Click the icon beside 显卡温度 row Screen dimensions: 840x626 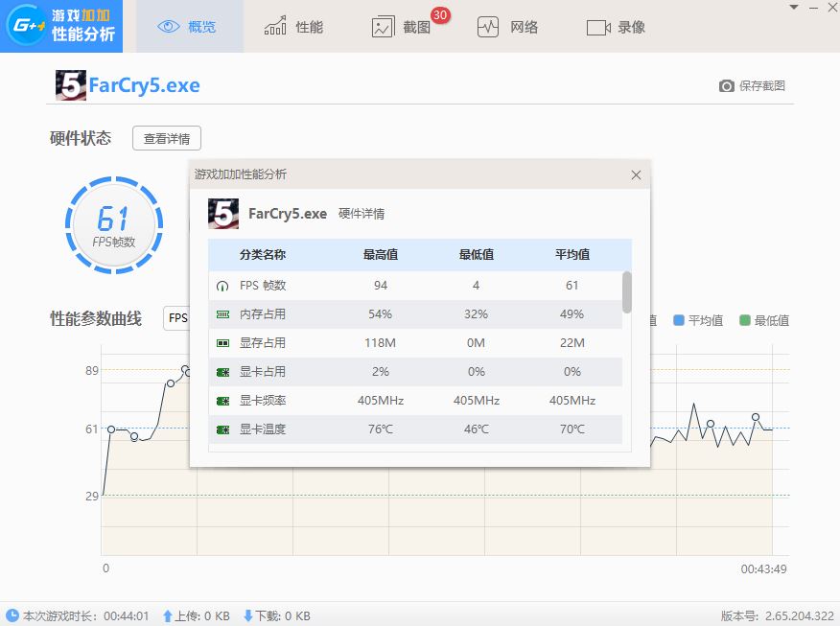pyautogui.click(x=223, y=429)
